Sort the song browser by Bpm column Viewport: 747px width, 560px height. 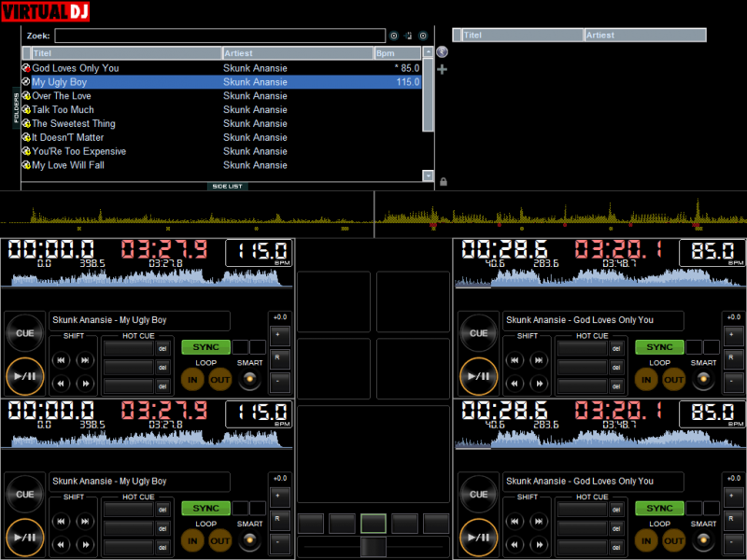point(398,53)
